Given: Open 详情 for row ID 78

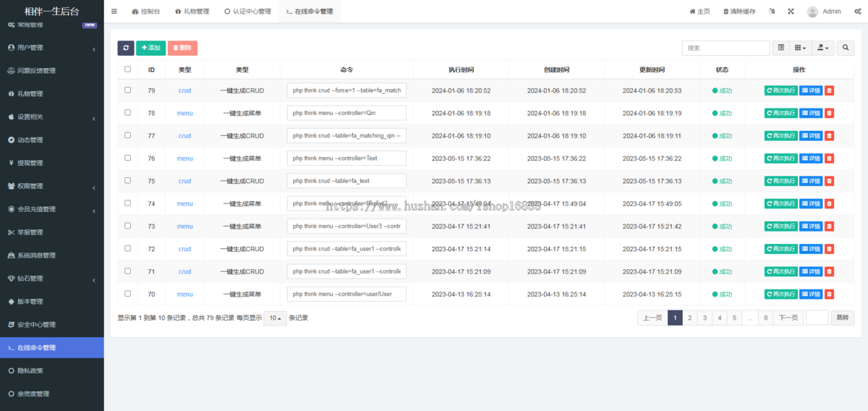Looking at the screenshot, I should (x=811, y=113).
